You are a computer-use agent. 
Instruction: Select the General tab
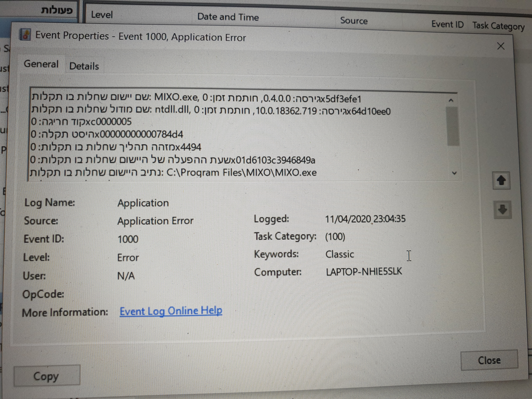coord(41,64)
